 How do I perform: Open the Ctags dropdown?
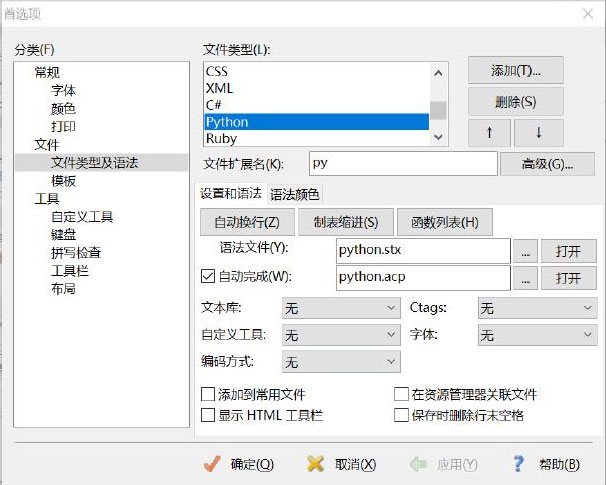[537, 309]
